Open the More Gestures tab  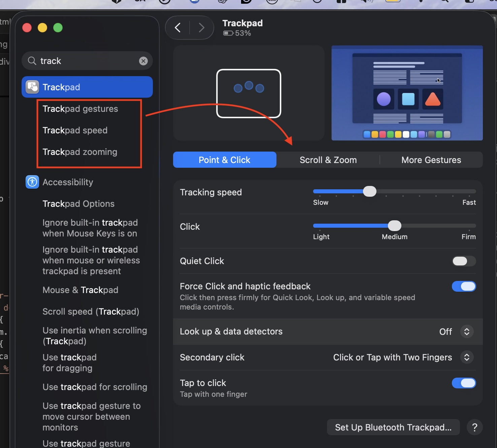click(431, 160)
